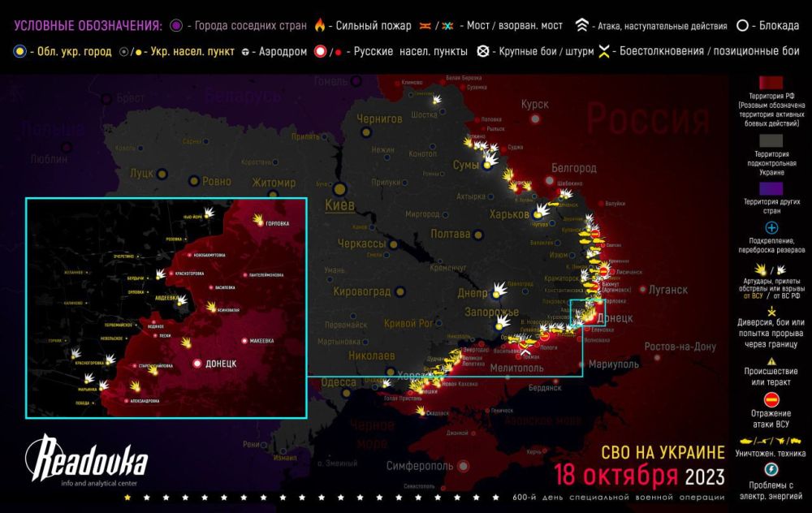Click the dark red Территория РФ swatch
812x513 pixels.
point(771,84)
